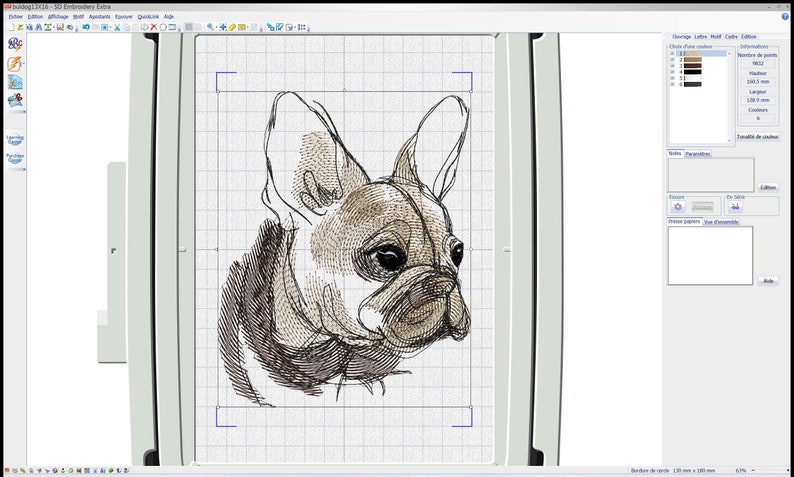Select the yellow measure ruler icon
This screenshot has width=794, height=477.
[x=232, y=27]
